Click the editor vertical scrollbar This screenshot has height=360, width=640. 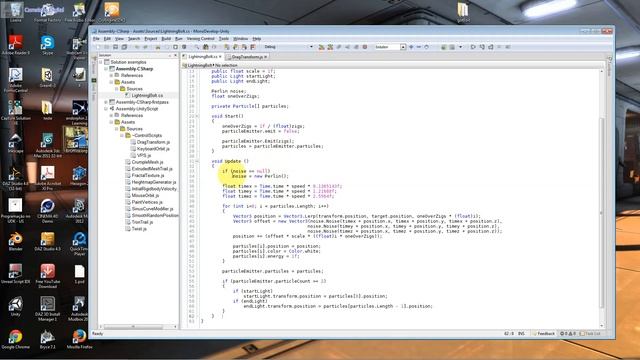point(601,212)
